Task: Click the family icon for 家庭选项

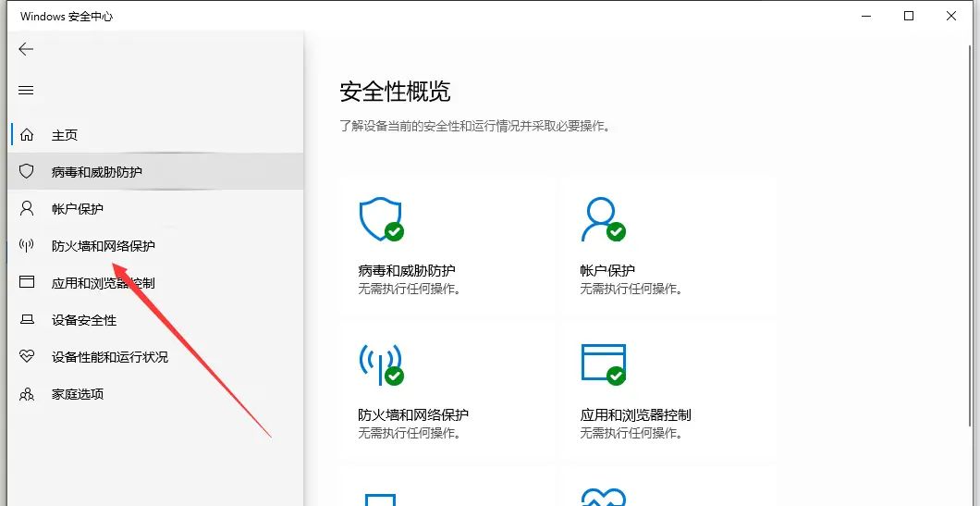Action: (x=26, y=394)
